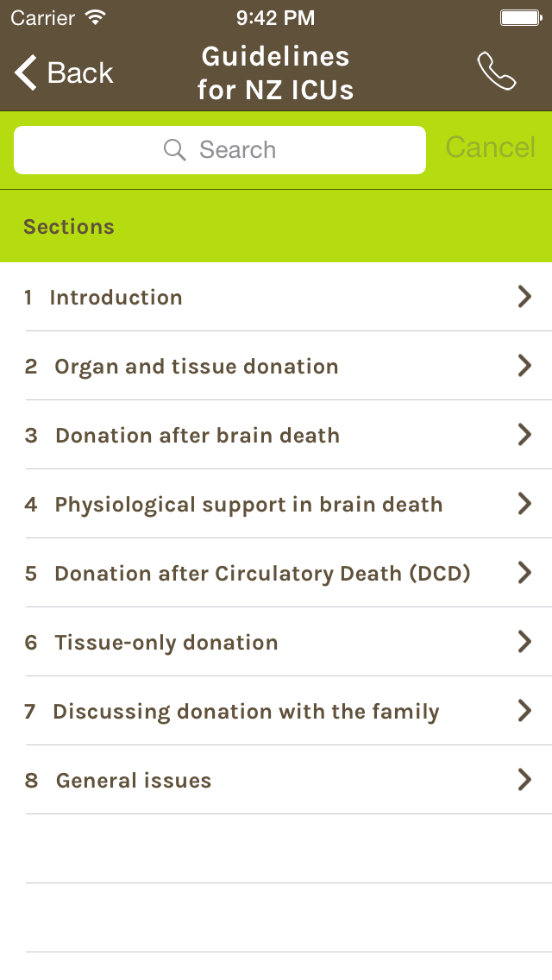
Task: Open Physiological support in brain death
Action: (248, 505)
